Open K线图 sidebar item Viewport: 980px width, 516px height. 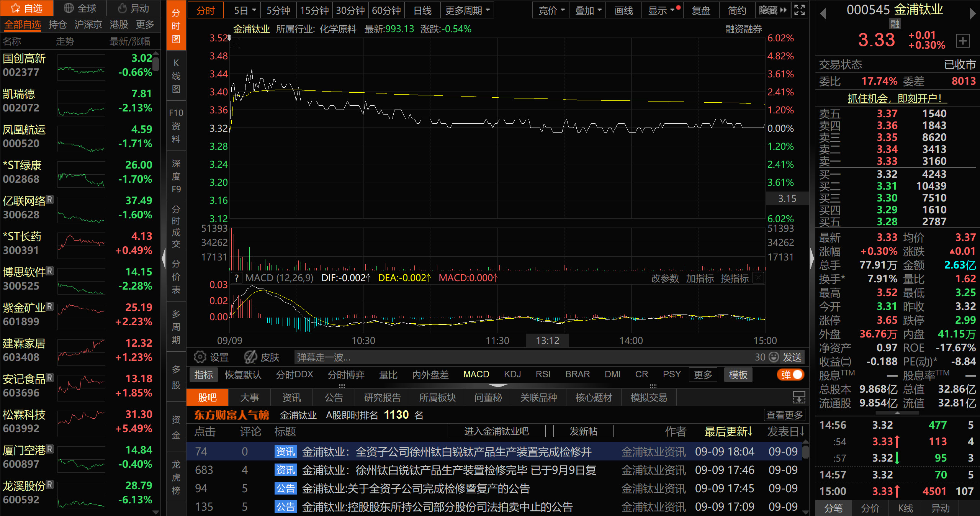tap(176, 76)
